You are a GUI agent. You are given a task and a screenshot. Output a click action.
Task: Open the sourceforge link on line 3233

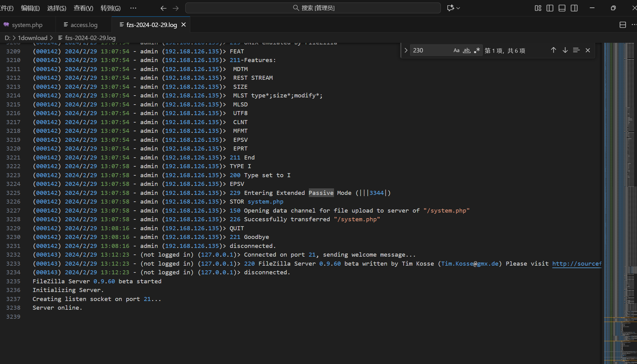pos(576,263)
